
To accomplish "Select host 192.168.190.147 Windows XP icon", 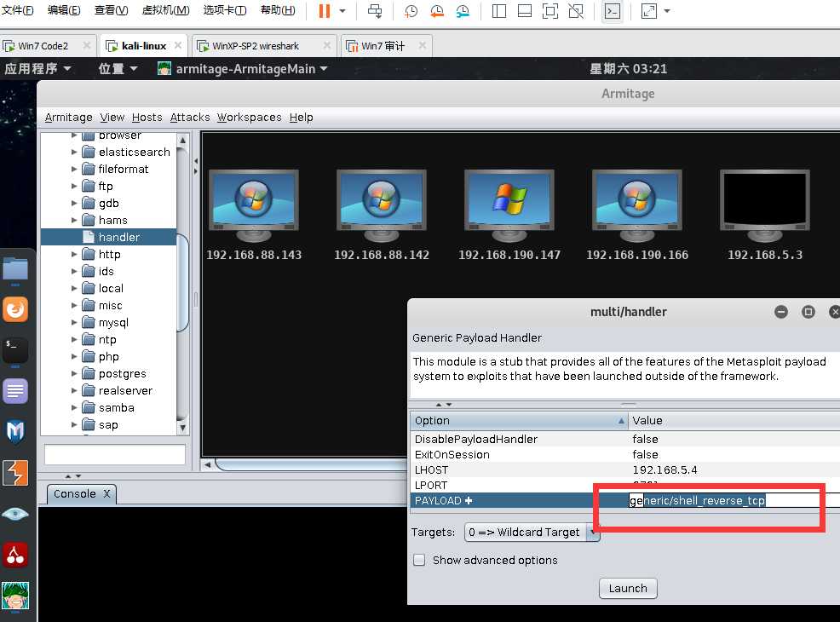I will tap(509, 205).
